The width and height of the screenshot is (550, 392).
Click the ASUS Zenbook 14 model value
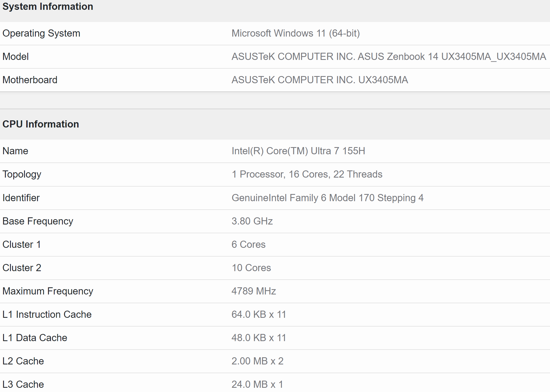(389, 57)
